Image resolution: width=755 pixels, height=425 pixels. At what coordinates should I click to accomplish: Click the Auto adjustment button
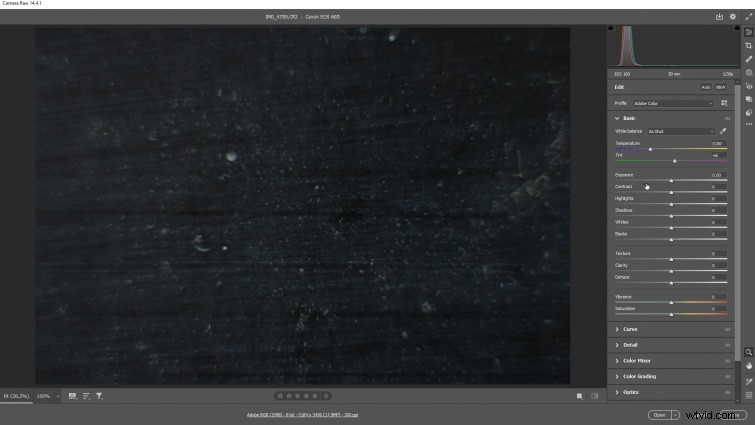click(x=706, y=87)
